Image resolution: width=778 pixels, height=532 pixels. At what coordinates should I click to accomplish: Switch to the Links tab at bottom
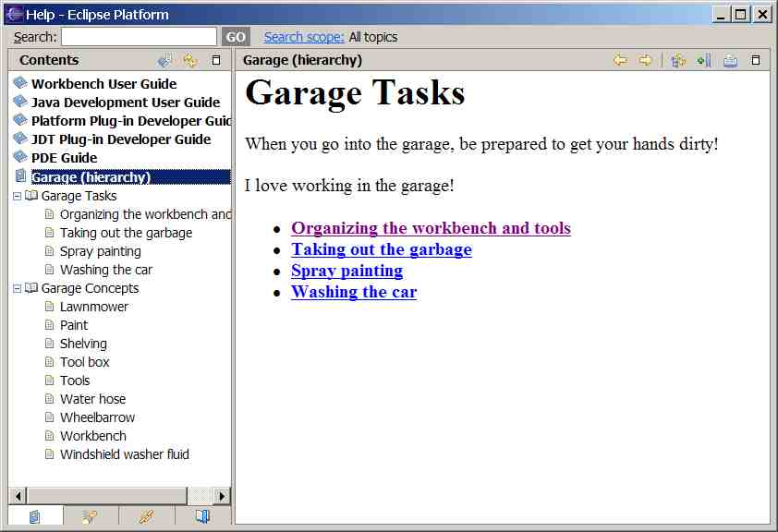(146, 516)
